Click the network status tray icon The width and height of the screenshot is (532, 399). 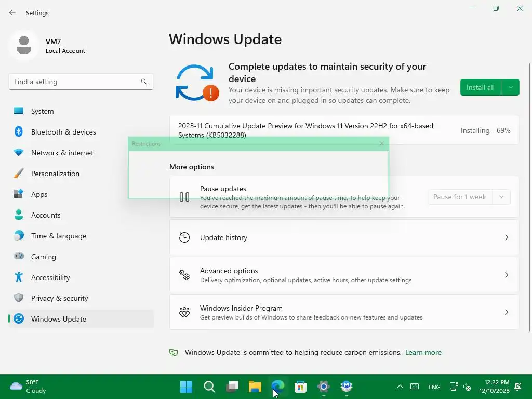[x=454, y=387]
